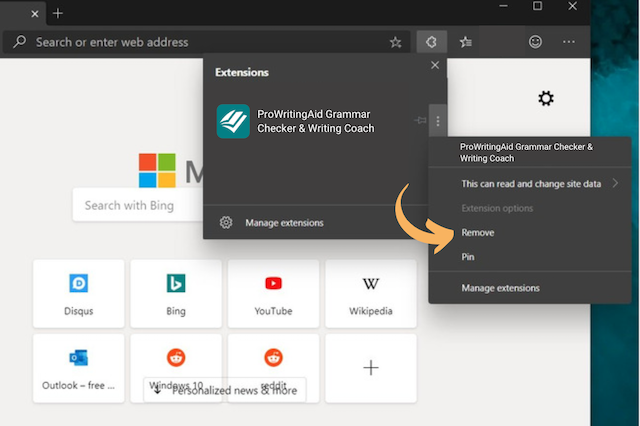Click the Microsoft logo on the new tab page

[x=157, y=170]
